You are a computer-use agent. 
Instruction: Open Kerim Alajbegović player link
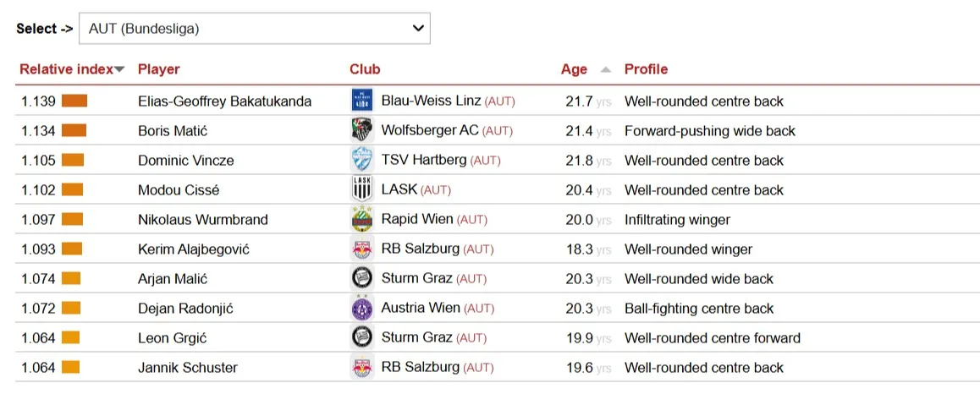(x=194, y=249)
